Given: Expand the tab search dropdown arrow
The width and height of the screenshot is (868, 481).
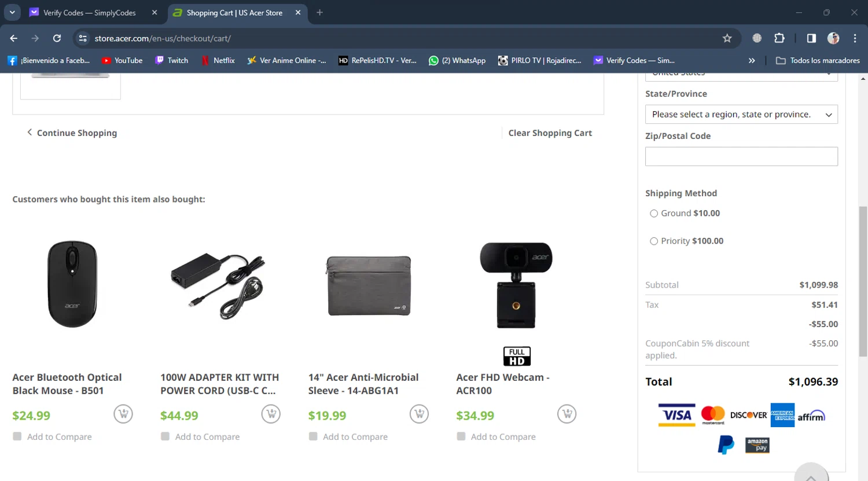Looking at the screenshot, I should (12, 12).
